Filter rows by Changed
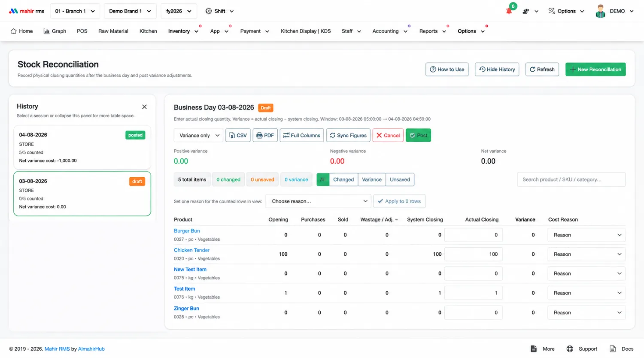Viewport: 644px width, 358px height. 343,179
